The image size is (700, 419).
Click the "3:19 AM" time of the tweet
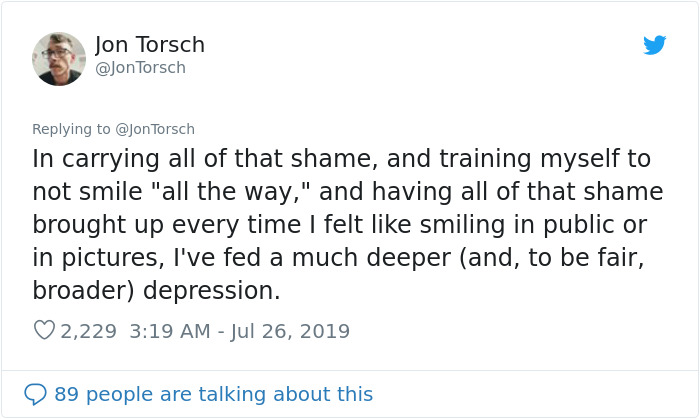[x=170, y=331]
